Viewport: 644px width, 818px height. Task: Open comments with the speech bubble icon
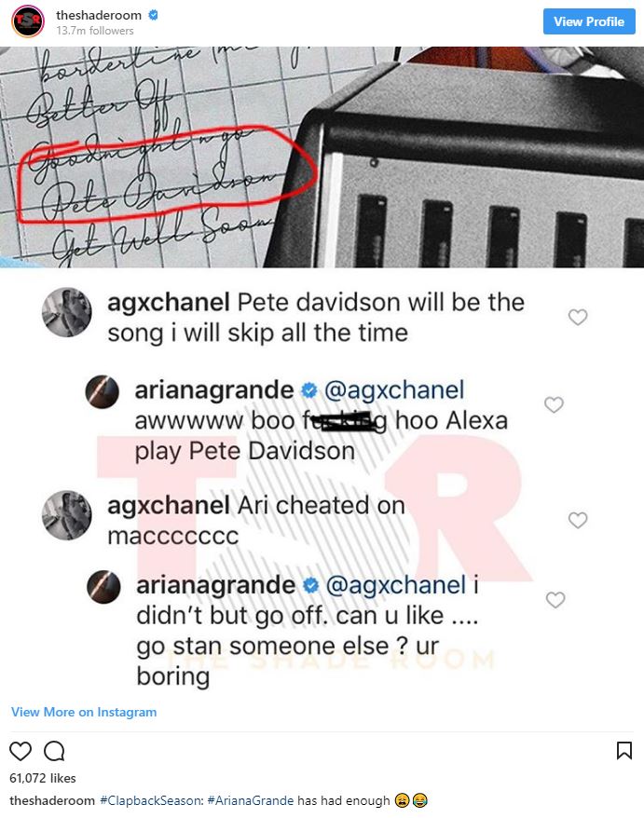click(54, 751)
